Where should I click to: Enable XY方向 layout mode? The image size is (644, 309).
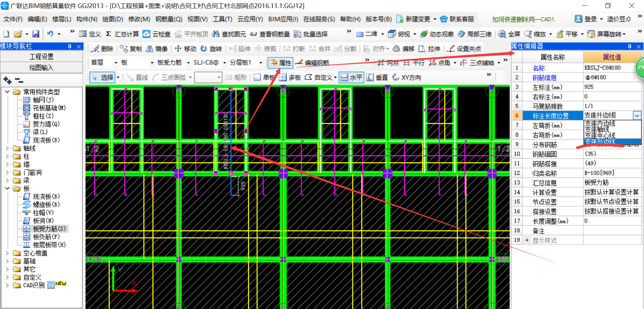407,78
